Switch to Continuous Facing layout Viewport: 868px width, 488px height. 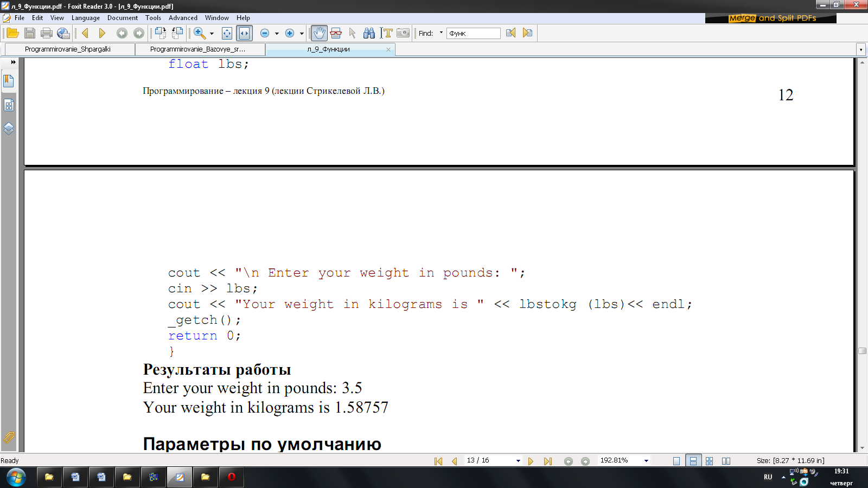pyautogui.click(x=709, y=461)
